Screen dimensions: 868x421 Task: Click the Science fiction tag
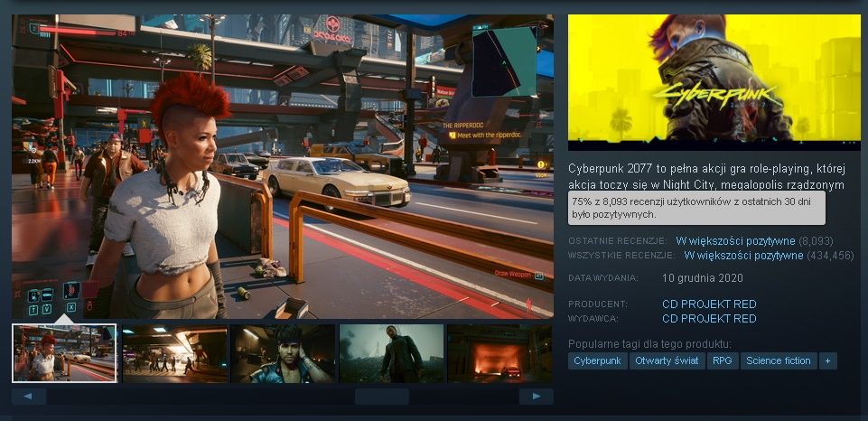pos(779,361)
